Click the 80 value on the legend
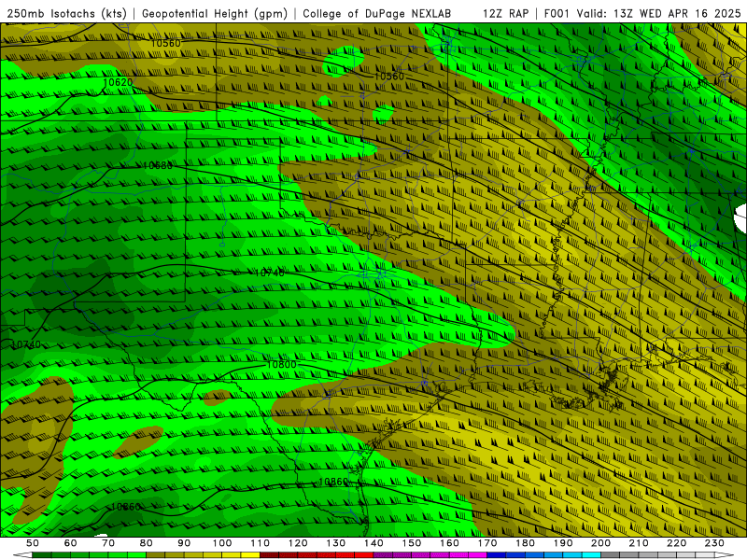 (x=147, y=543)
